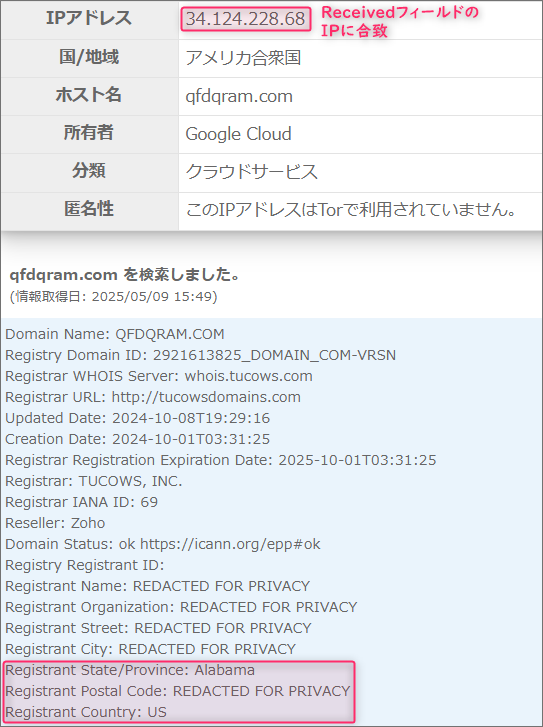
Task: Click the Creation Date 2024-10-01 line
Action: pyautogui.click(x=137, y=439)
